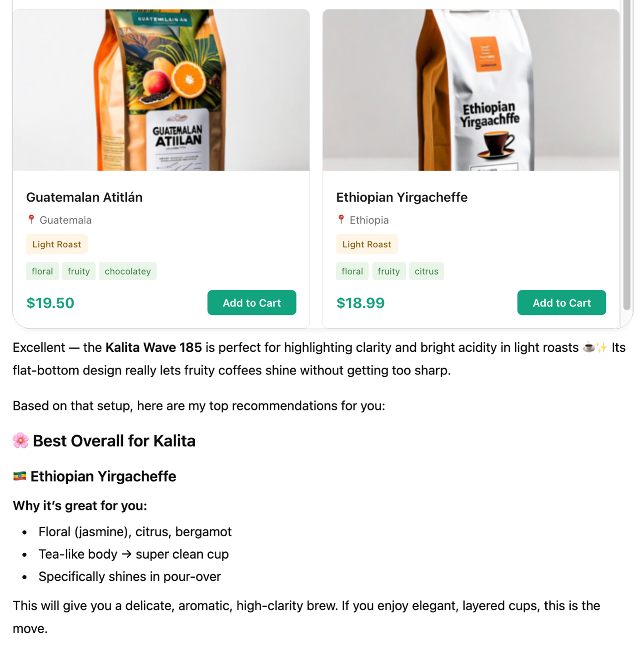Click the $18.99 price label
This screenshot has height=650, width=644.
pos(360,303)
